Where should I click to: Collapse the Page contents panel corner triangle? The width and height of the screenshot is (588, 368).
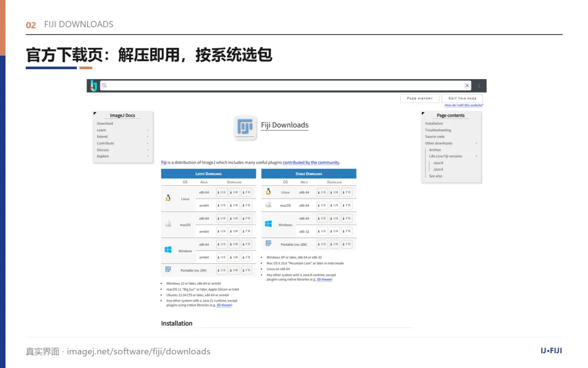pyautogui.click(x=423, y=113)
